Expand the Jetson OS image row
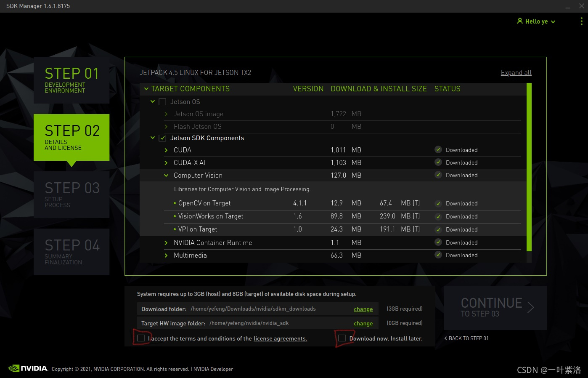Image resolution: width=588 pixels, height=378 pixels. point(166,114)
